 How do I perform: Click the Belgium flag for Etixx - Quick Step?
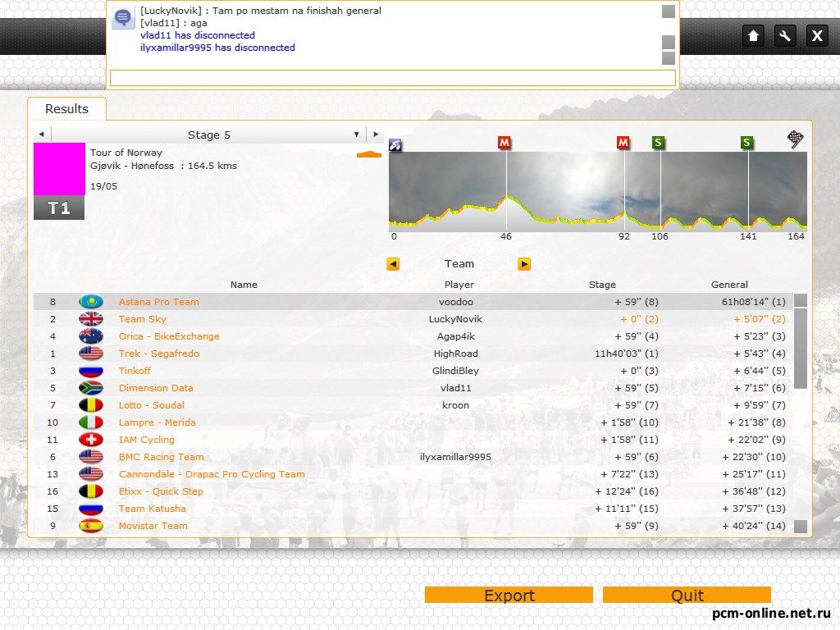coord(91,491)
